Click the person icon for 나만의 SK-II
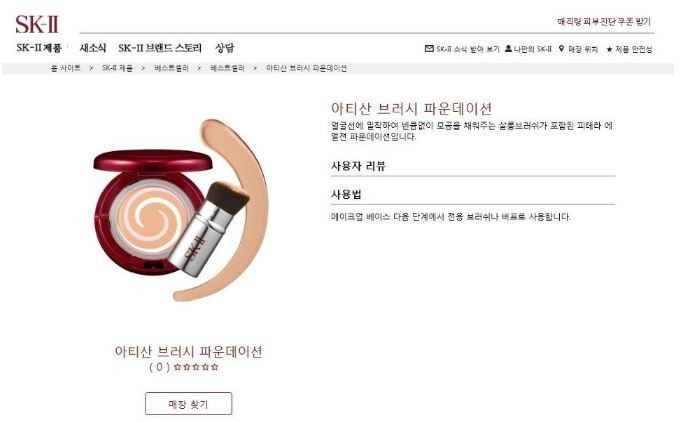The width and height of the screenshot is (681, 422). click(508, 49)
